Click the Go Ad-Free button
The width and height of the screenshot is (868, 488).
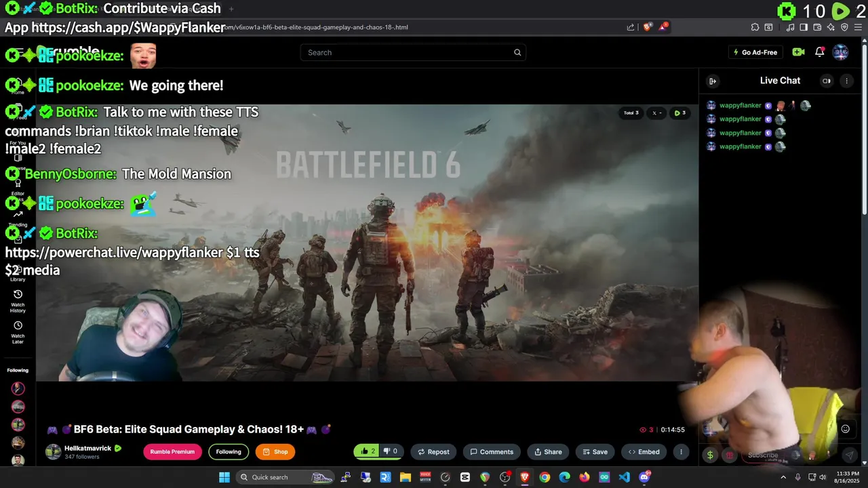click(x=755, y=52)
